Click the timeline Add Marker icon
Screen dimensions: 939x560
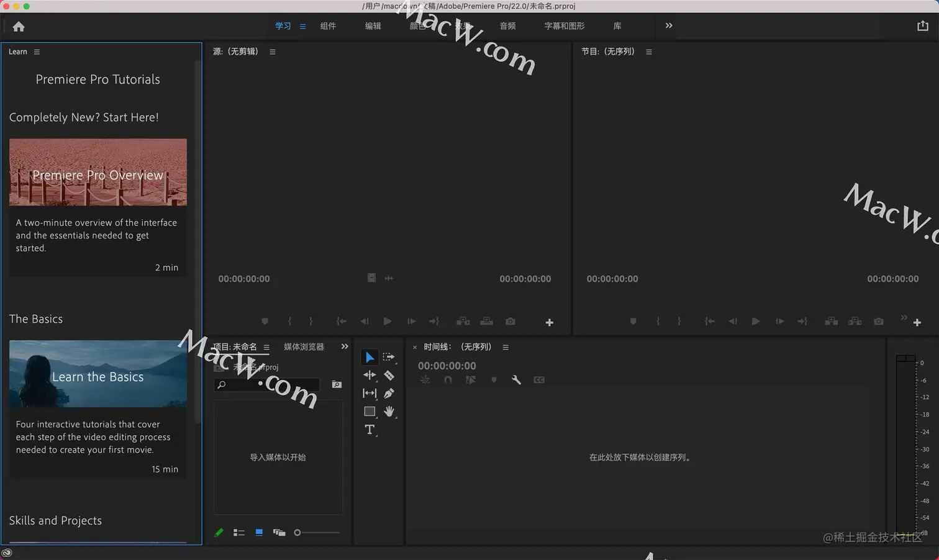(x=494, y=380)
